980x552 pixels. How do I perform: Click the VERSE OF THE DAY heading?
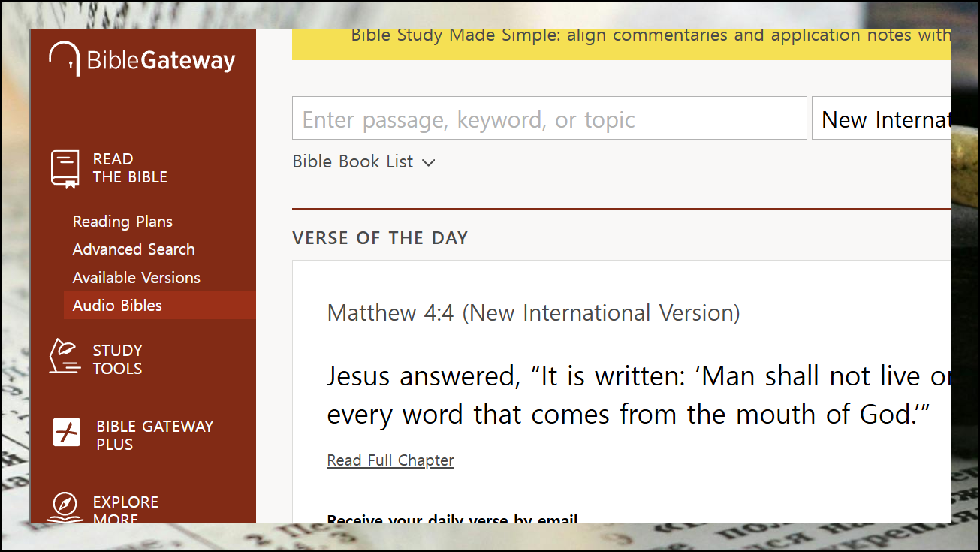coord(380,238)
